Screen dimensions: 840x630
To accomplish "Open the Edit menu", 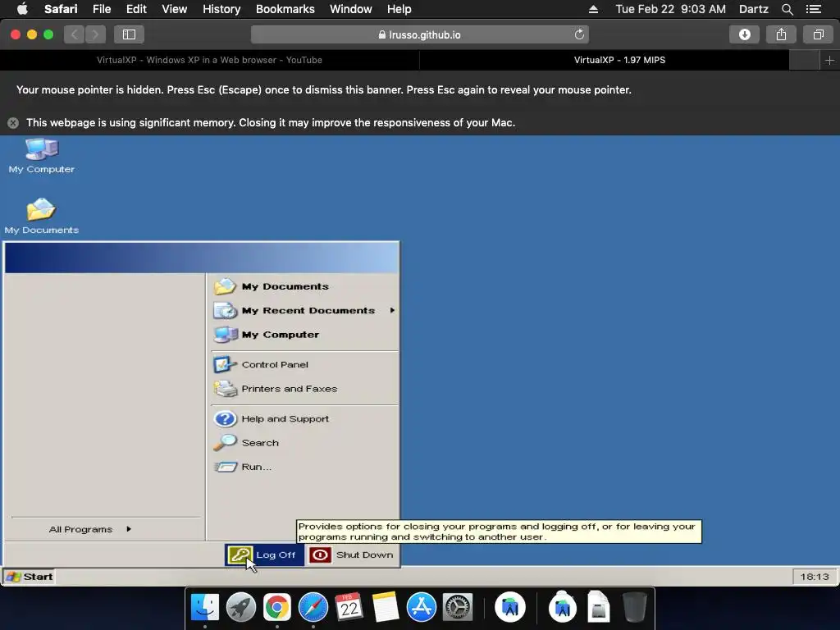I will point(136,9).
